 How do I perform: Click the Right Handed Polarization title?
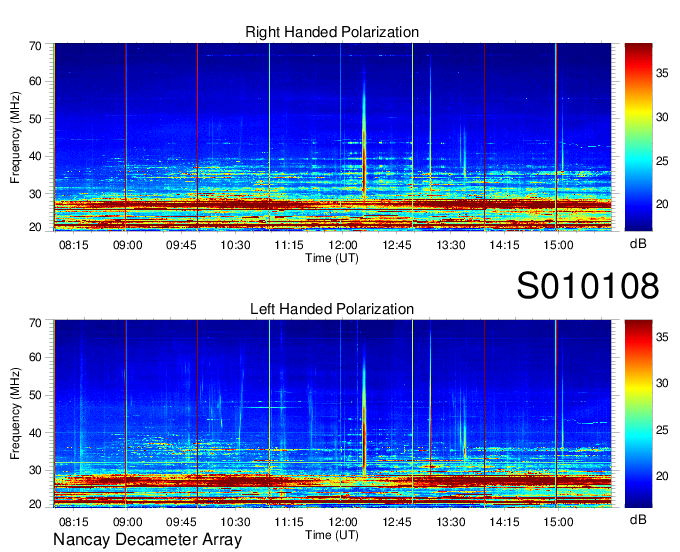pyautogui.click(x=332, y=32)
